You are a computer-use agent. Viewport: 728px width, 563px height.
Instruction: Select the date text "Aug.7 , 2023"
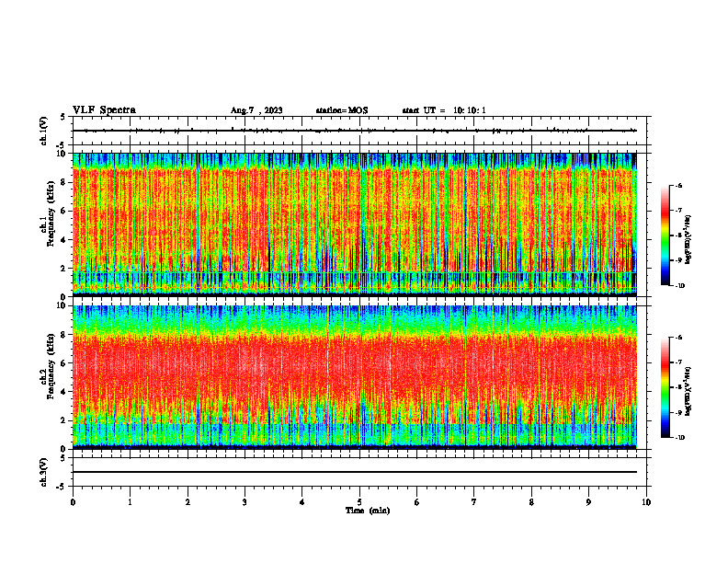pyautogui.click(x=256, y=110)
